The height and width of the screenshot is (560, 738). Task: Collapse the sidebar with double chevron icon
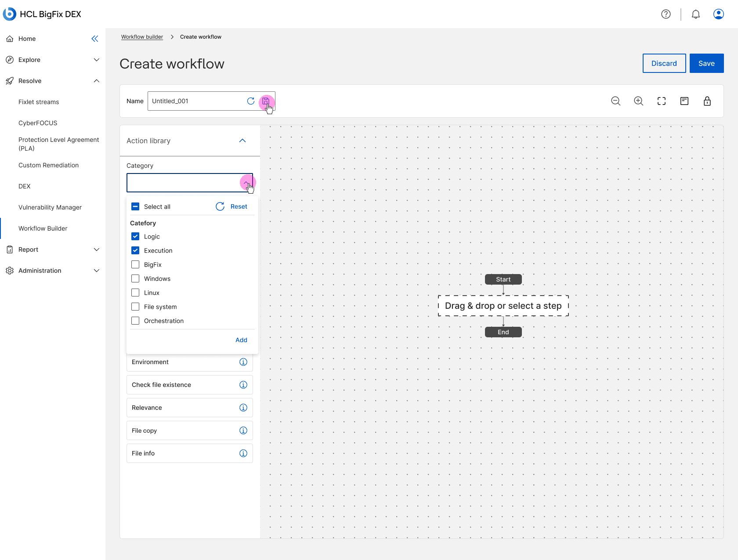95,39
